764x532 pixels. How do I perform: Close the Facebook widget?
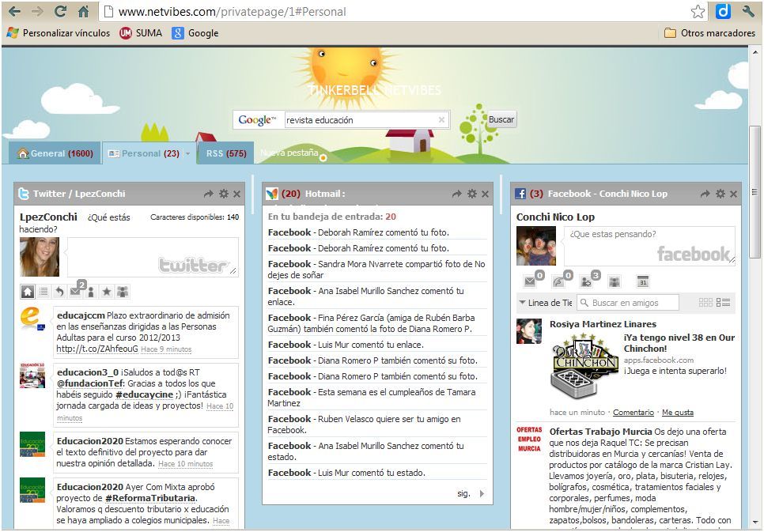[733, 194]
